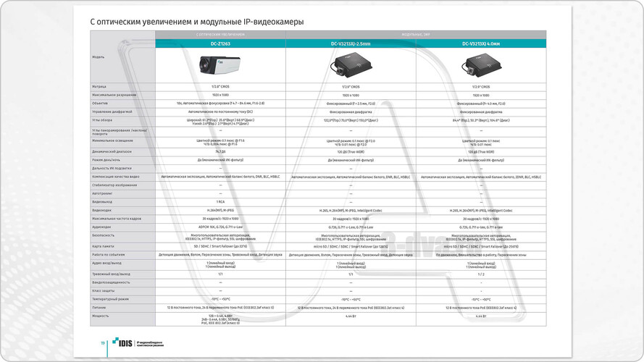644x362 pixels.
Task: Click the 'Фиксированный (F = 2.5 мм, F2.0)' cell
Action: [x=351, y=104]
